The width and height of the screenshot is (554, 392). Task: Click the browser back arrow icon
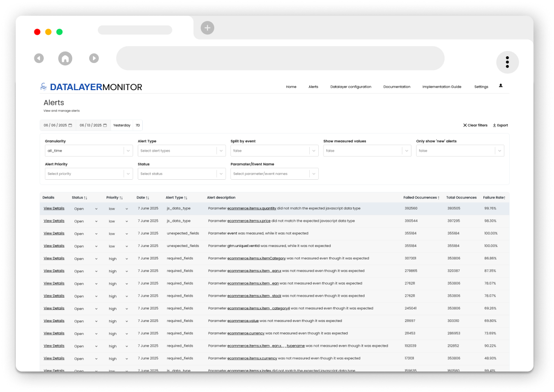[39, 58]
